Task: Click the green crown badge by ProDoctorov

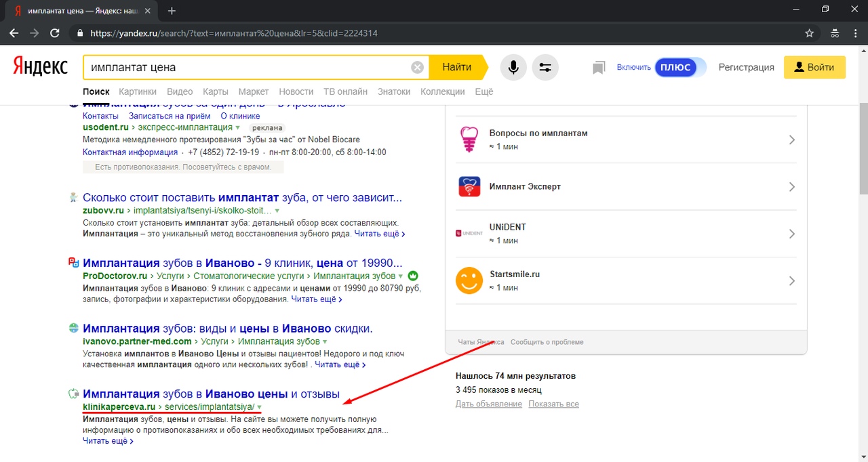Action: tap(413, 276)
